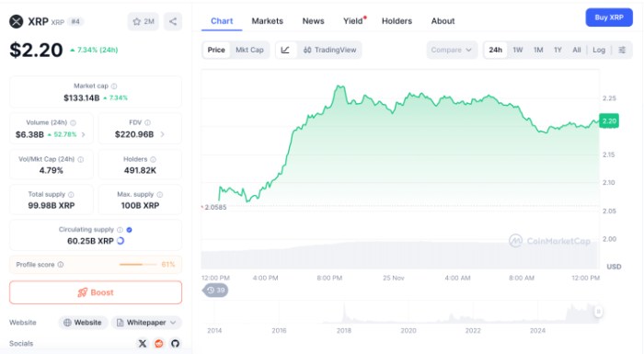The height and width of the screenshot is (354, 644).
Task: Toggle Log scale on chart
Action: (599, 50)
